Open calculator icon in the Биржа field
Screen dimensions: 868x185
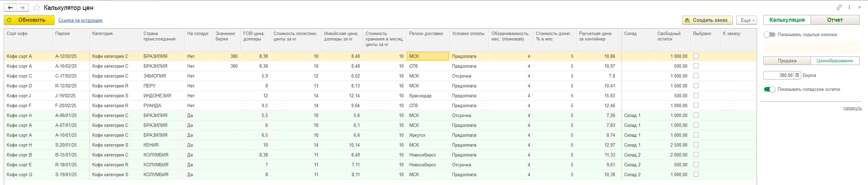[797, 75]
